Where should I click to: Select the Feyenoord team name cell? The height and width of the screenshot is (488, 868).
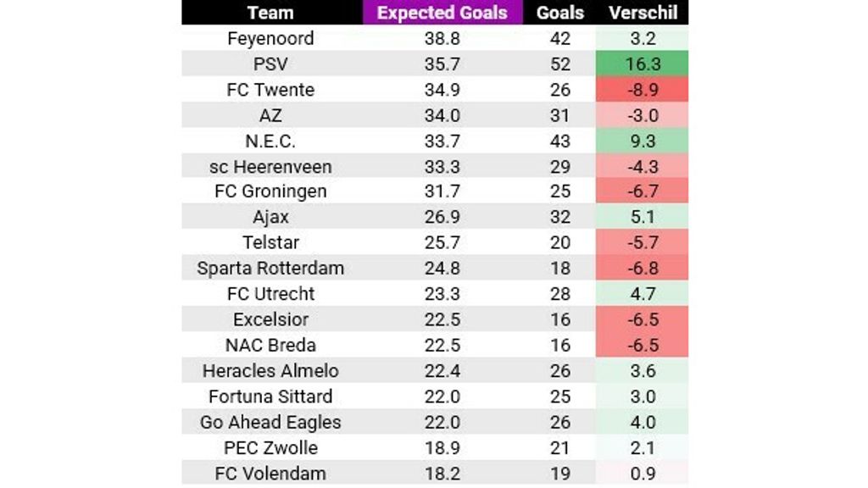(x=270, y=38)
